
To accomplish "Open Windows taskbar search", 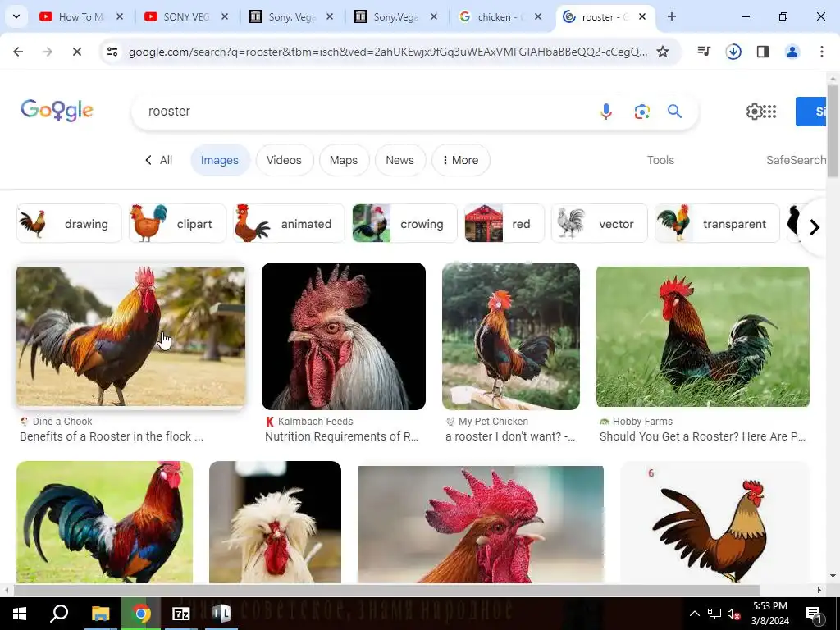I will pyautogui.click(x=59, y=614).
